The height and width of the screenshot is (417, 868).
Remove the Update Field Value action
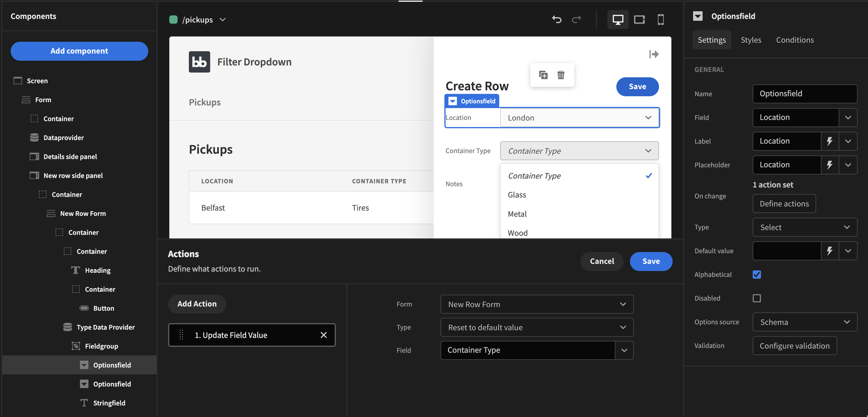tap(323, 335)
